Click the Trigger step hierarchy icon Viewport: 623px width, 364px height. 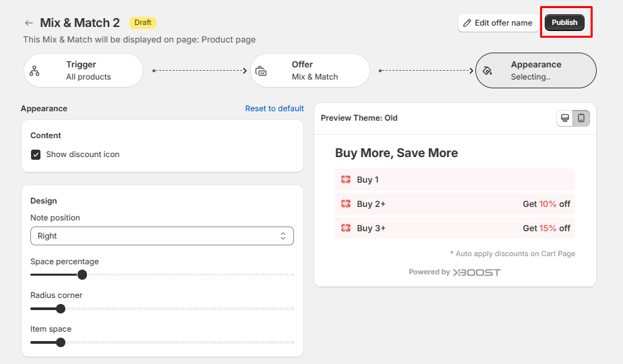click(x=35, y=71)
